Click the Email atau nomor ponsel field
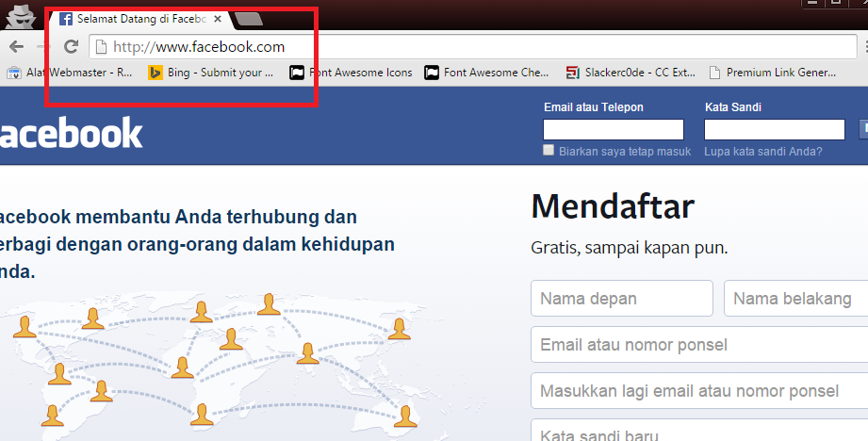The width and height of the screenshot is (868, 441). 699,345
